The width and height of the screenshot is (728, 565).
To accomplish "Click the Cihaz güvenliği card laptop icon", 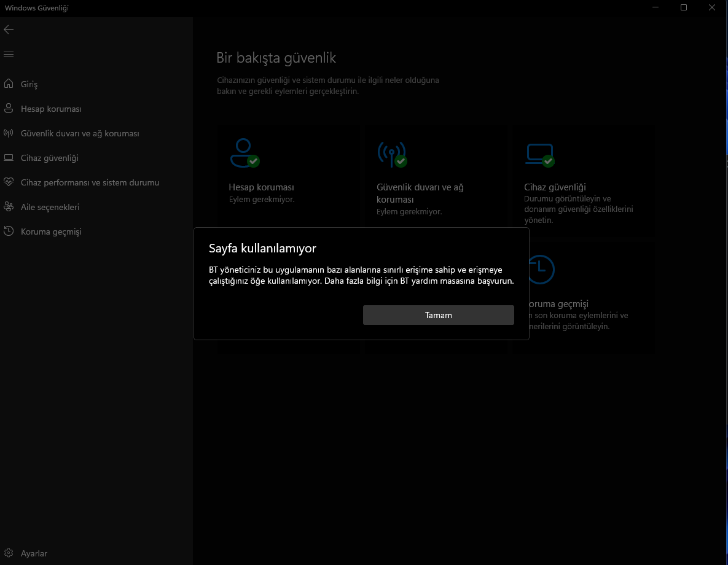I will pyautogui.click(x=540, y=155).
